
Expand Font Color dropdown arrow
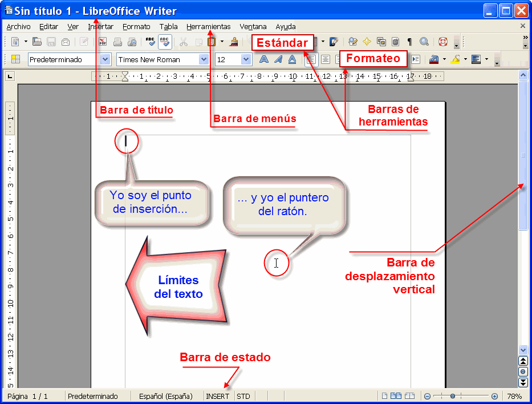coord(444,59)
